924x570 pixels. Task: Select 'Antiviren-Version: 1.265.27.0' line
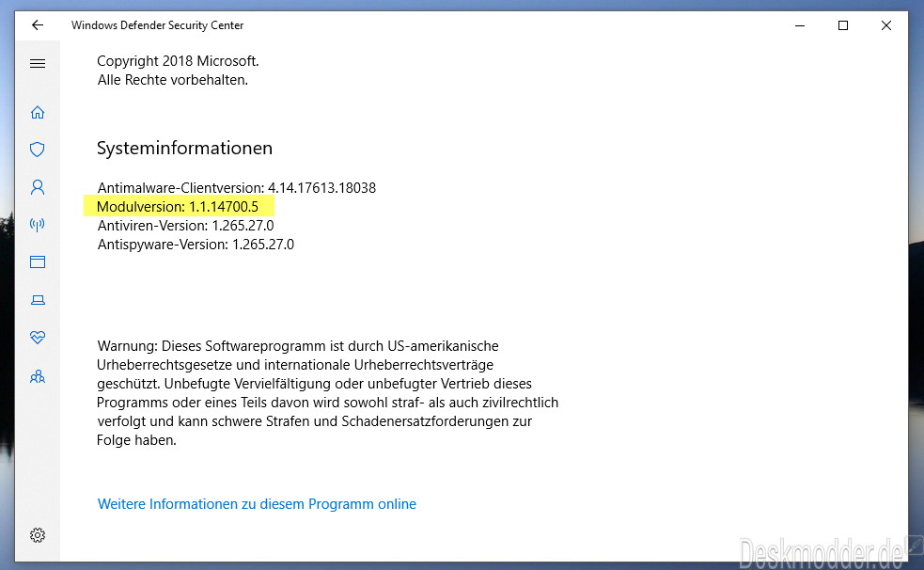pyautogui.click(x=185, y=225)
